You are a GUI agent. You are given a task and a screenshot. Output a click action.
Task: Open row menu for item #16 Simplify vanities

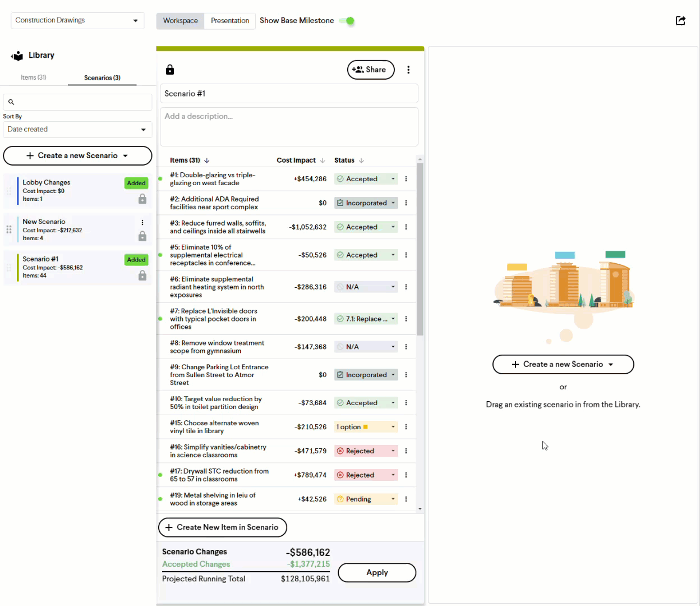point(406,451)
